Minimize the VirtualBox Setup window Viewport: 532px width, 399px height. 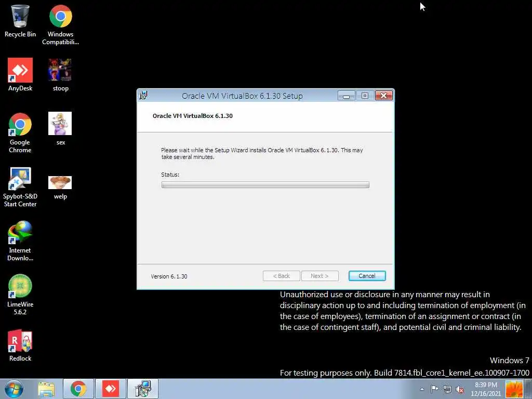tap(346, 96)
